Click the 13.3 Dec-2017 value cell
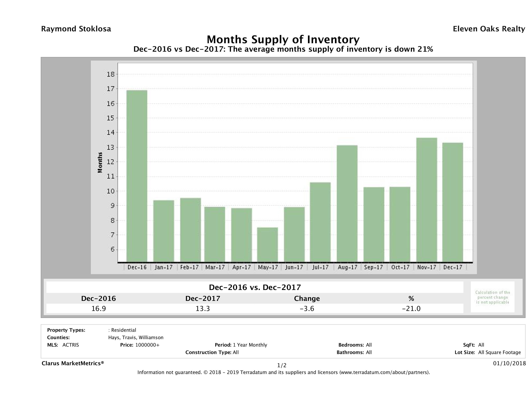This screenshot has width=532, height=404. point(202,308)
